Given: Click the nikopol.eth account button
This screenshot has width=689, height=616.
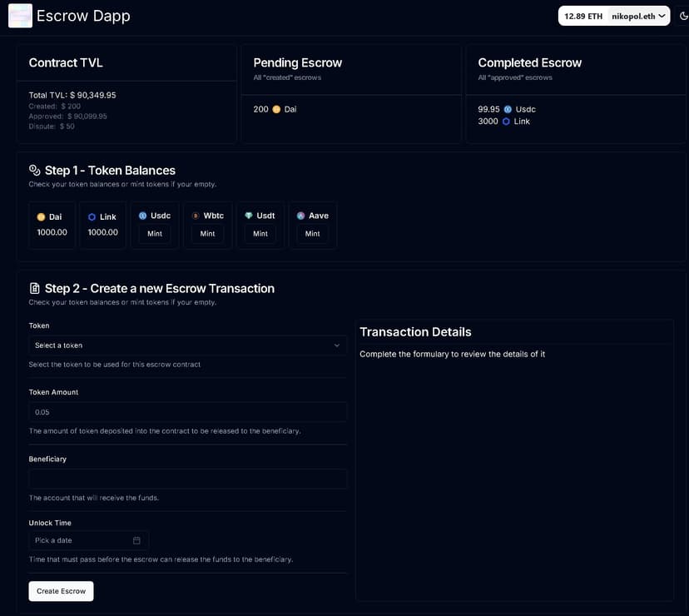Looking at the screenshot, I should (x=637, y=15).
